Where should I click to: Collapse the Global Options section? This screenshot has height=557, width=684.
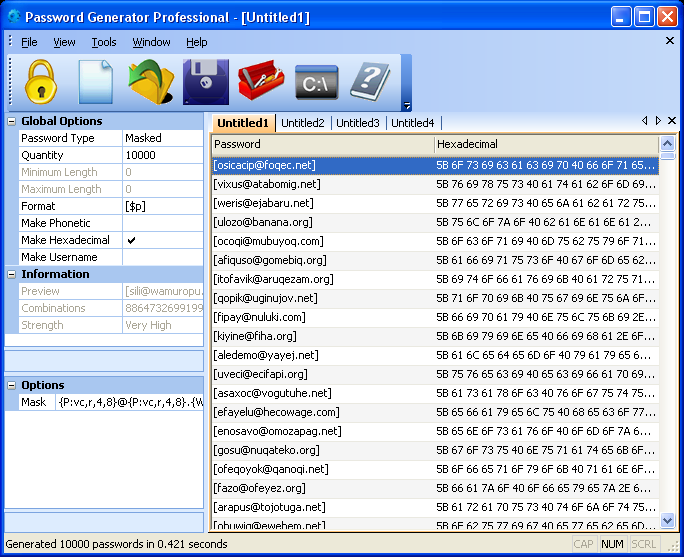click(12, 122)
